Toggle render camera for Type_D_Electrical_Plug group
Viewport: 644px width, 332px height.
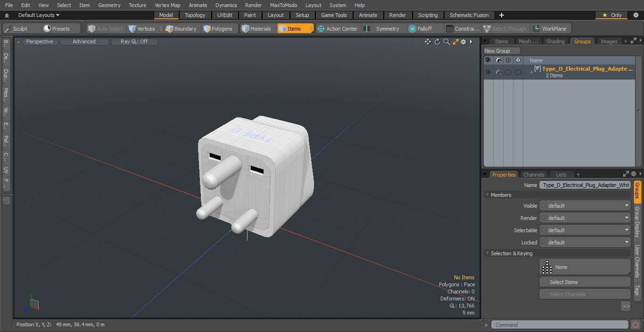tap(498, 72)
